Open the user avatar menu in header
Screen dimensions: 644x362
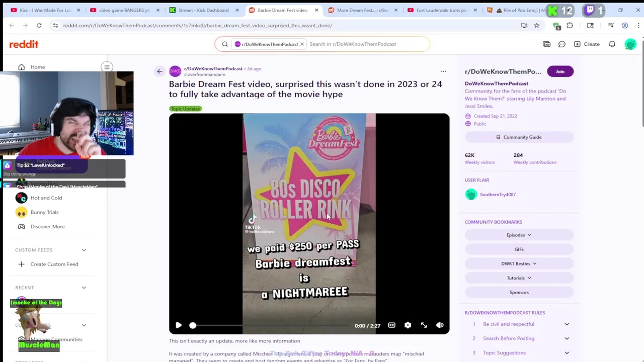(x=630, y=44)
